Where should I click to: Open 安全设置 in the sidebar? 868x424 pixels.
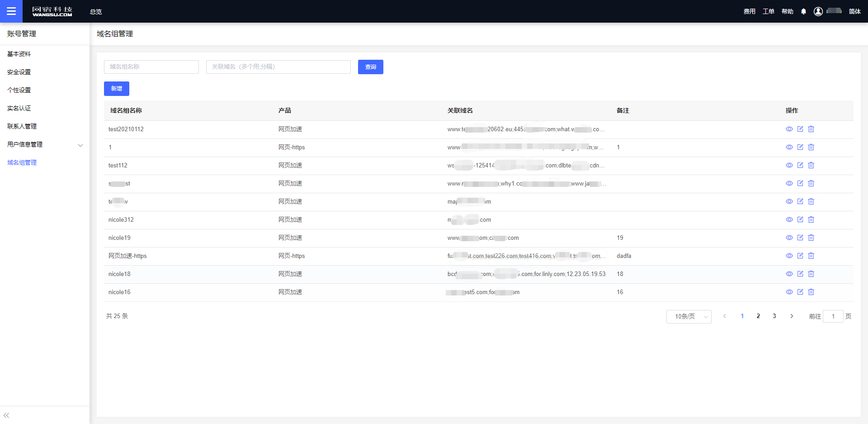point(19,72)
